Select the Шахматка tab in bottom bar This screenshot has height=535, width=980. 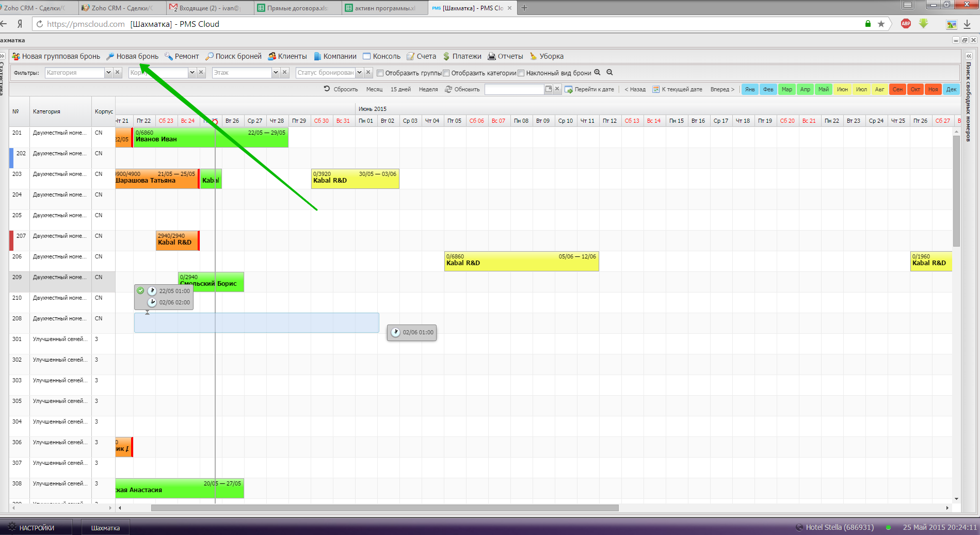[105, 528]
